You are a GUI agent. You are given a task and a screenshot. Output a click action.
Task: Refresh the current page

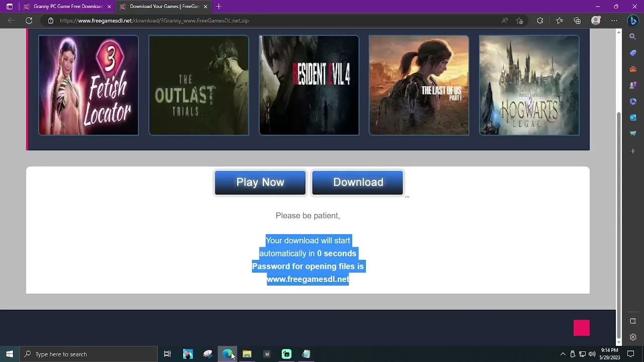(29, 21)
